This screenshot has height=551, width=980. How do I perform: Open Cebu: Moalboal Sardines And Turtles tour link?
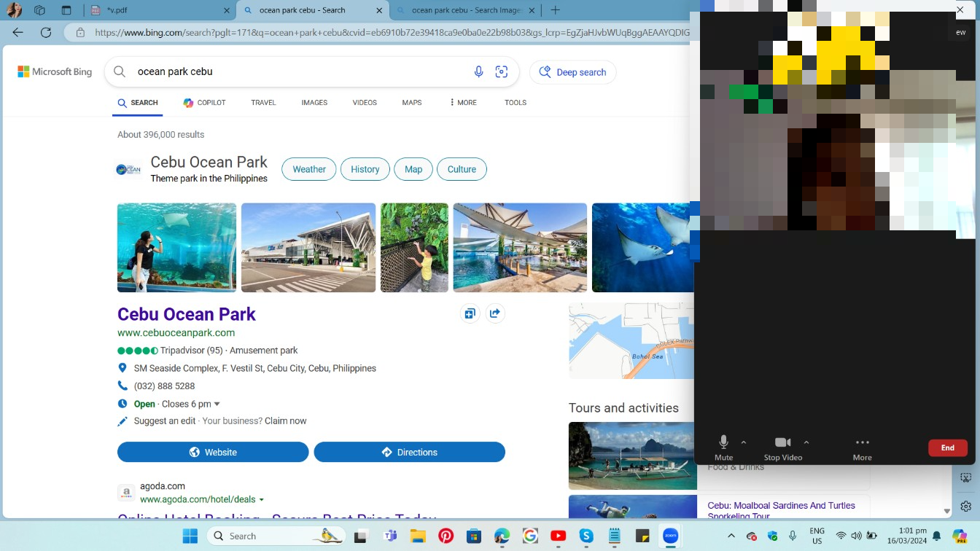click(x=781, y=510)
